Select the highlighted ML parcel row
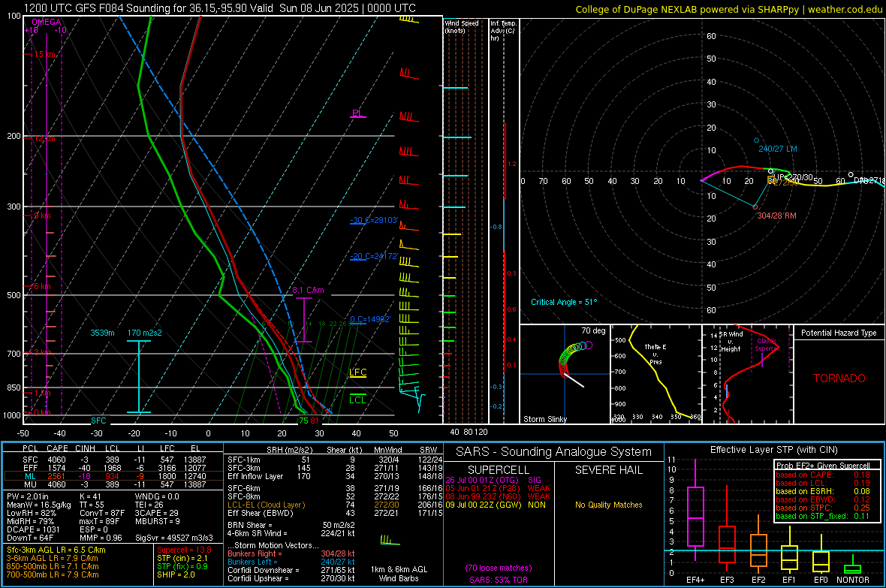Viewport: 886px width, 588px height. click(x=113, y=476)
